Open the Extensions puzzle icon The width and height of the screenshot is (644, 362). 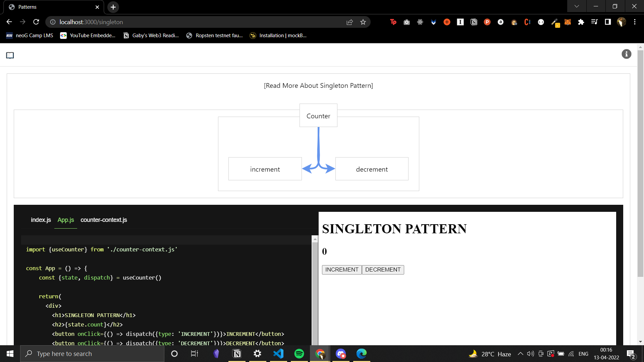581,22
